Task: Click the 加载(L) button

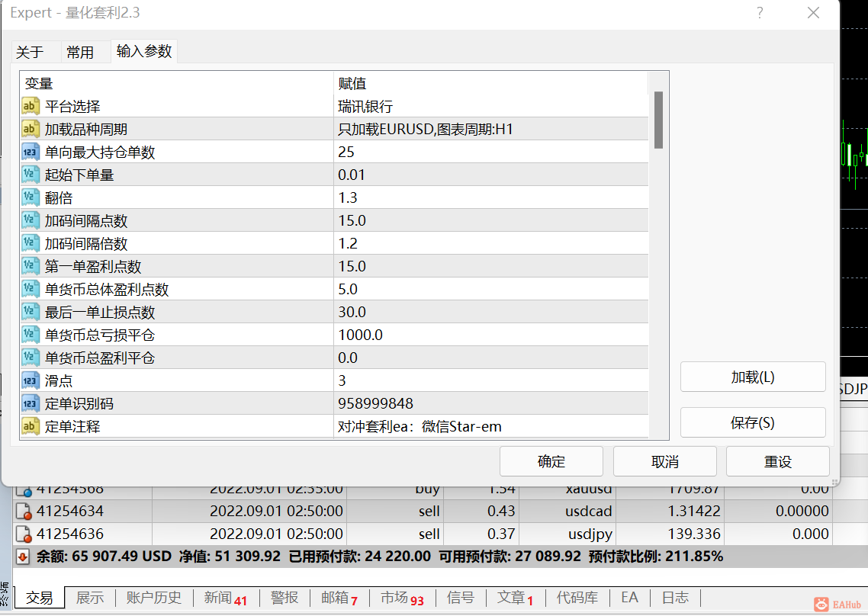Action: click(753, 377)
